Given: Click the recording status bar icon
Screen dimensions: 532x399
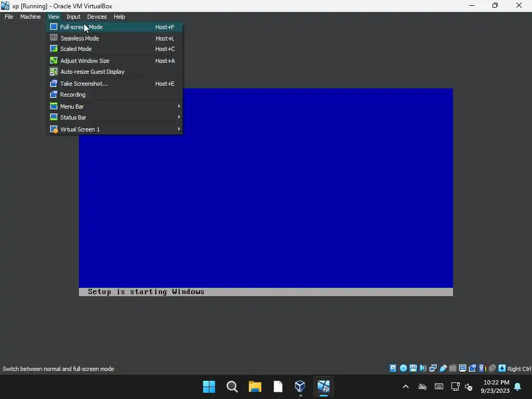Looking at the screenshot, I should pyautogui.click(x=472, y=368).
